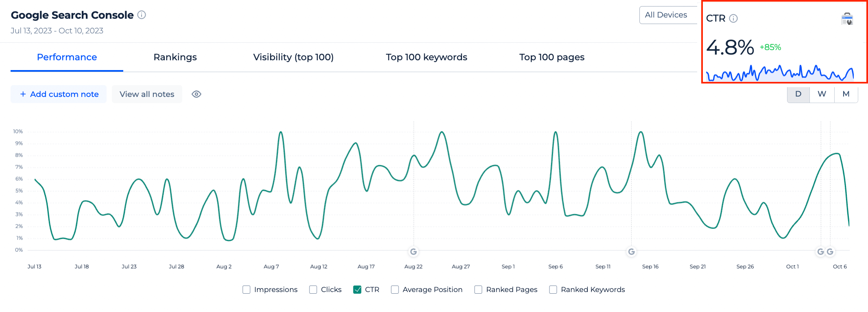Open the Top 100 pages tab

(x=552, y=57)
